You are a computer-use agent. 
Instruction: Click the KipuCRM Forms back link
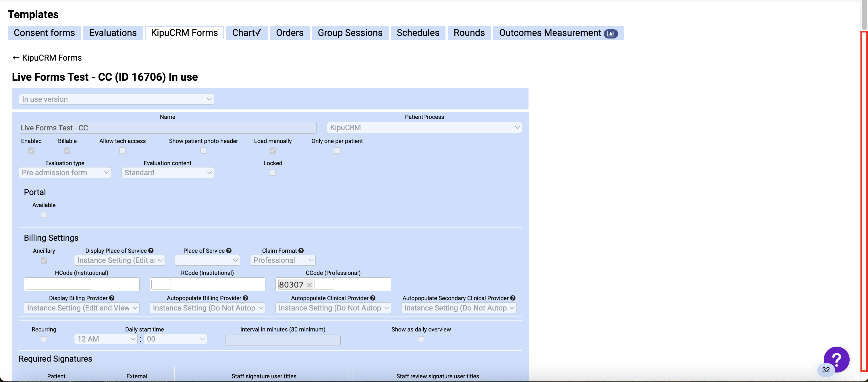(47, 58)
